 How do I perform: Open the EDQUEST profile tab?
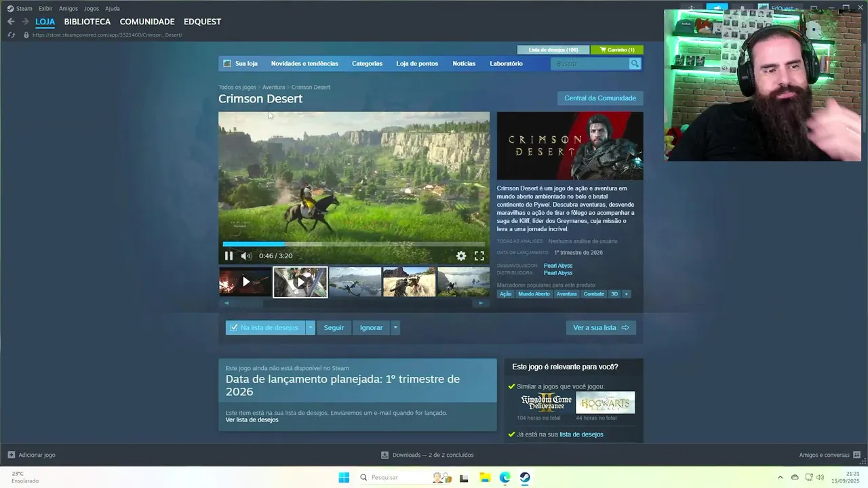[x=202, y=22]
